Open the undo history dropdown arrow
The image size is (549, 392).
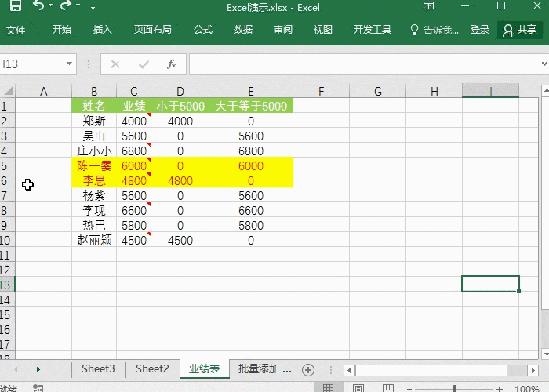pos(51,5)
